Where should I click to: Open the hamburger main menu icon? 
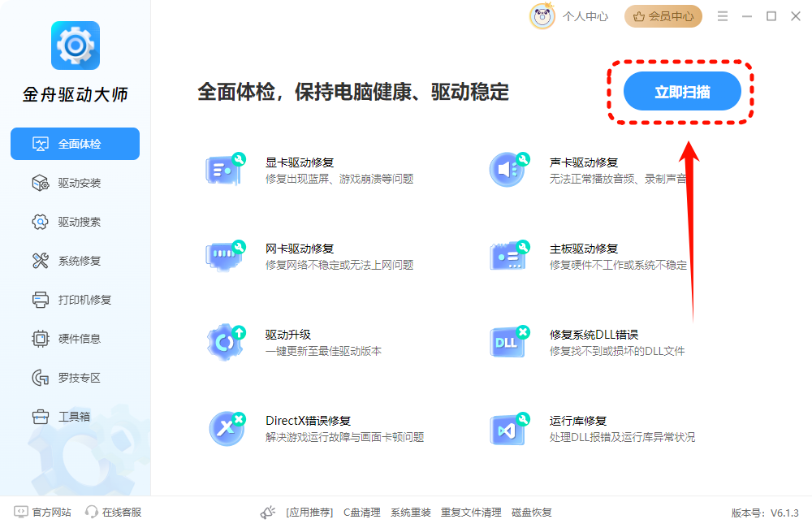click(723, 16)
